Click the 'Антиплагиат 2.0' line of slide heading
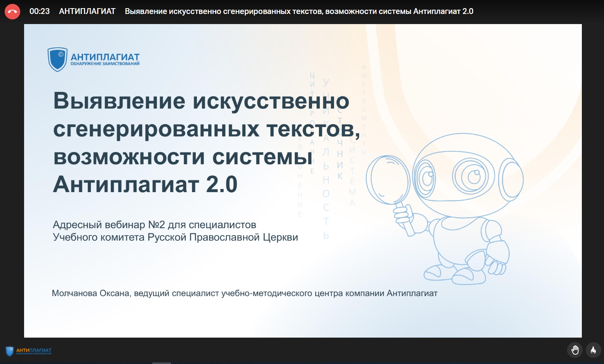The image size is (604, 364). pyautogui.click(x=145, y=184)
